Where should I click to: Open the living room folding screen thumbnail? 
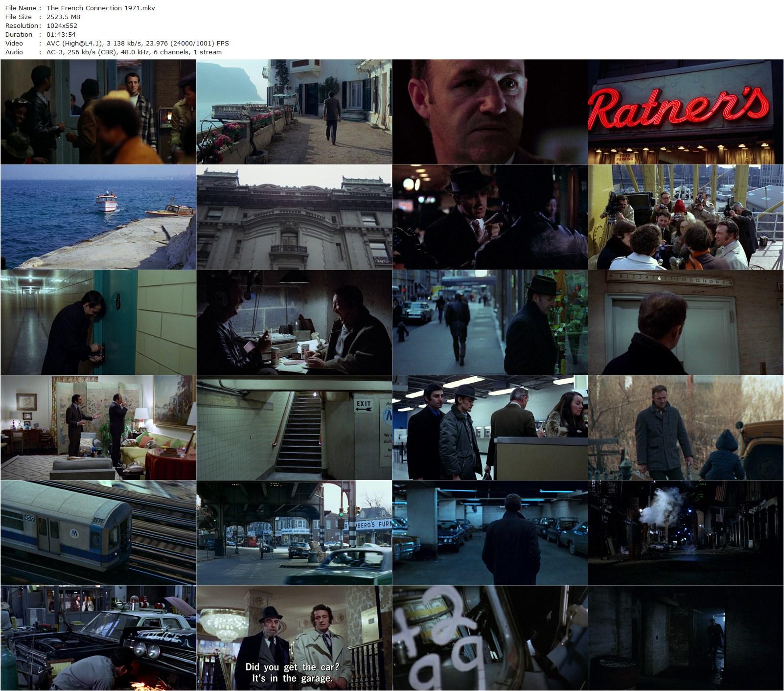click(98, 428)
